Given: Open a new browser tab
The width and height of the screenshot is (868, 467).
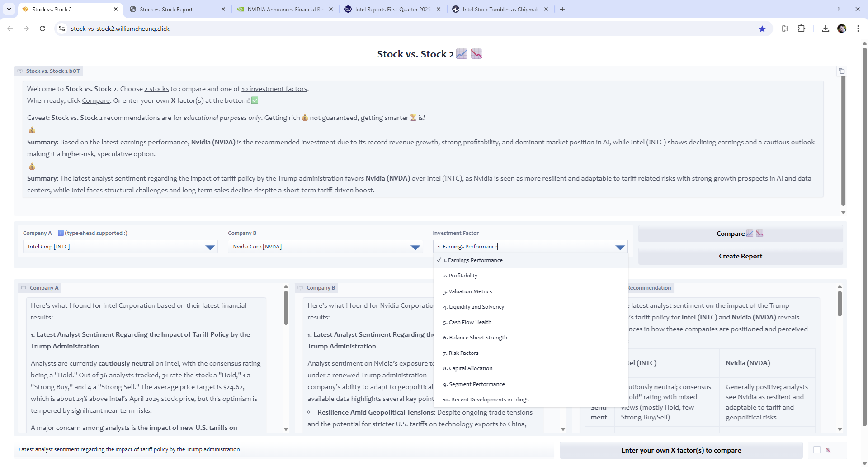Looking at the screenshot, I should (562, 9).
